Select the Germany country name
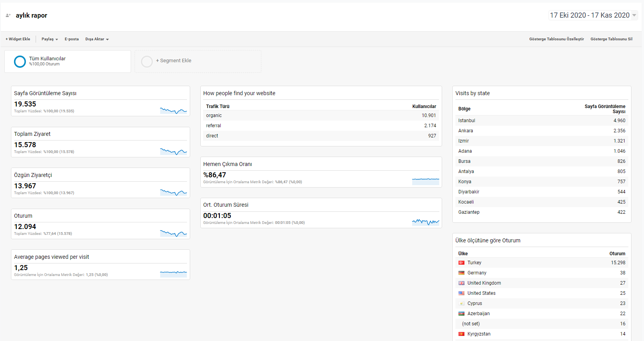 tap(477, 273)
